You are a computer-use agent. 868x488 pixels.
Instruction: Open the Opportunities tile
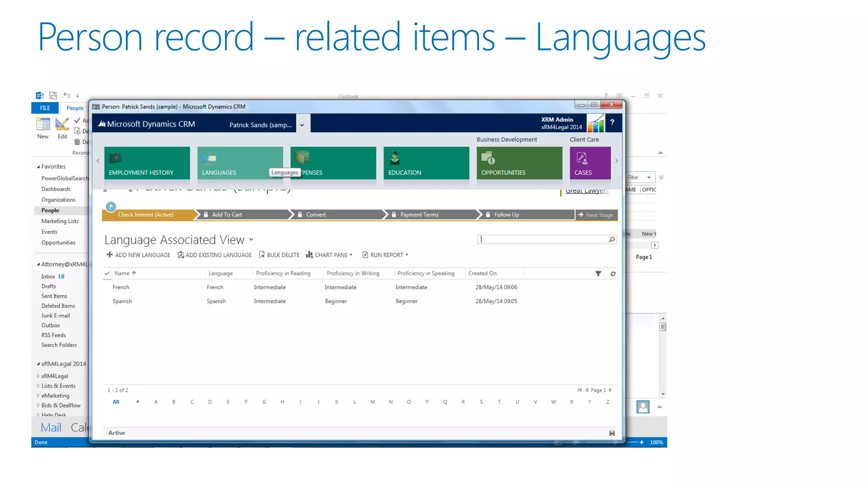519,163
